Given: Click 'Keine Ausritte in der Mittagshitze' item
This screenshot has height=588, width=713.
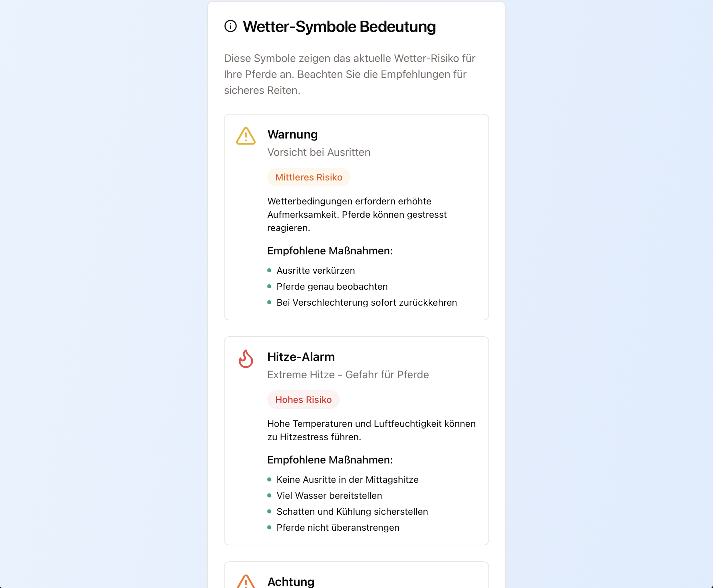Looking at the screenshot, I should pyautogui.click(x=348, y=479).
